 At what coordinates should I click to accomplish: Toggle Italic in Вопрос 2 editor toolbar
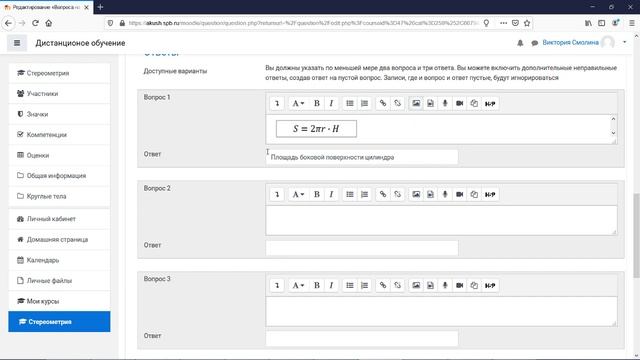click(331, 195)
